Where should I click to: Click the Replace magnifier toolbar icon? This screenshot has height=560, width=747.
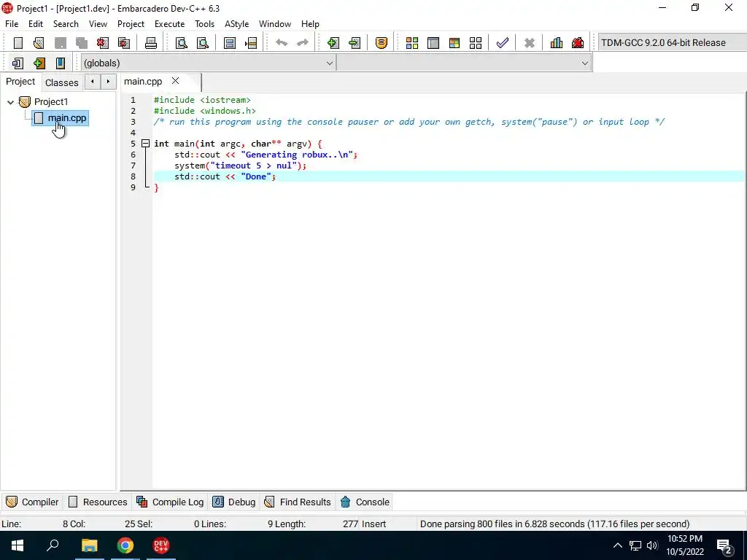point(203,43)
